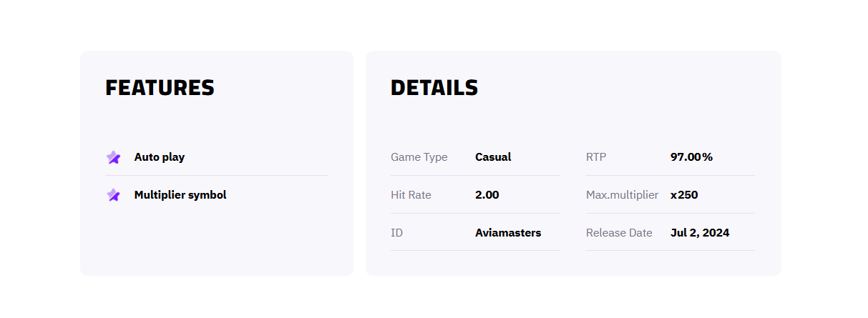The width and height of the screenshot is (868, 318).
Task: Click the Game Type label
Action: pos(419,157)
